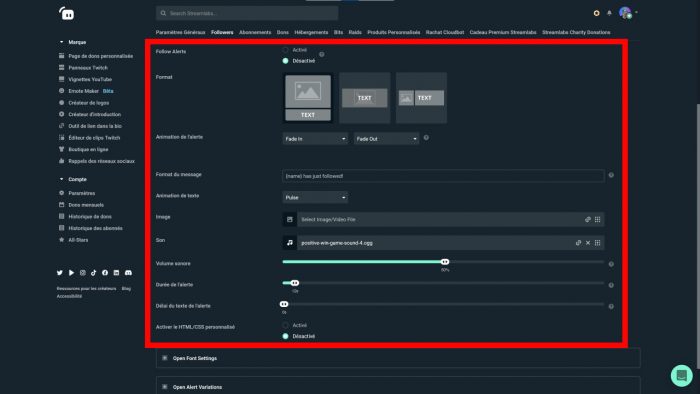This screenshot has width=700, height=394.
Task: Switch to Hébergements tab
Action: [x=311, y=33]
